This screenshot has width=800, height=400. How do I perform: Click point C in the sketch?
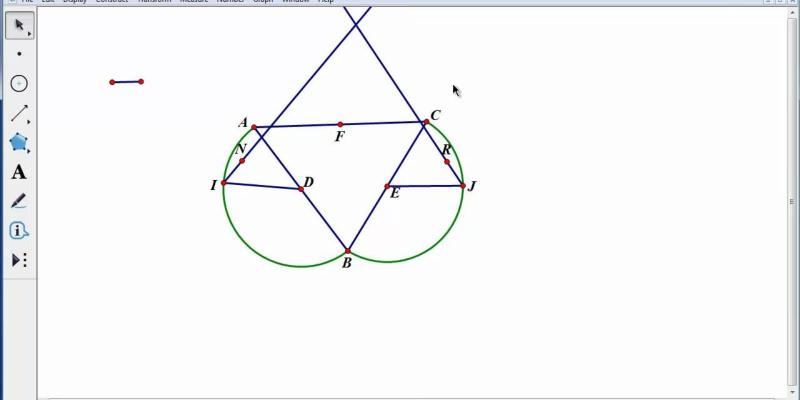(427, 121)
